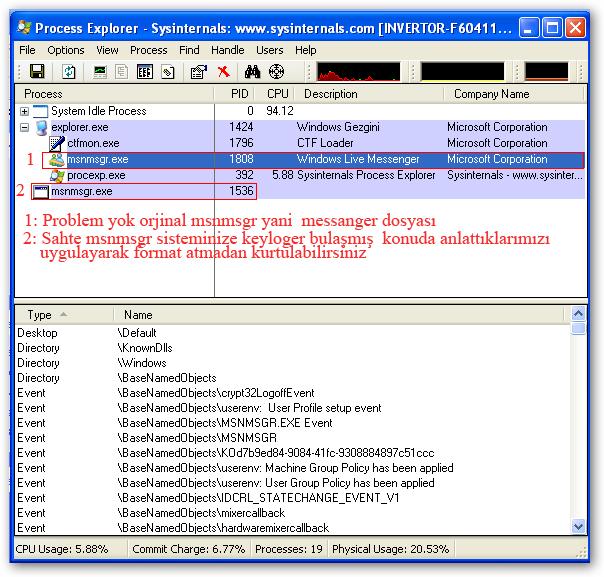604x577 pixels.
Task: Select the \Default Desktop handle row
Action: click(x=293, y=333)
